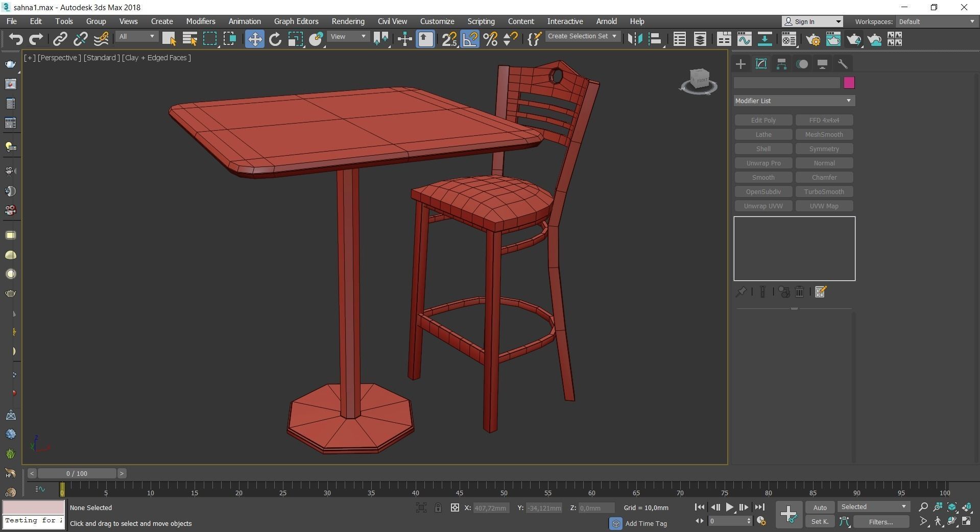Jump to start of animation
The height and width of the screenshot is (532, 980).
pos(700,507)
